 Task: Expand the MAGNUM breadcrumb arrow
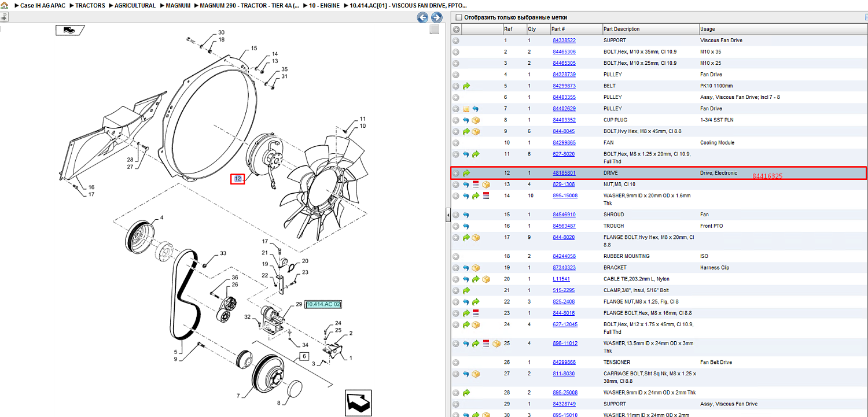(x=161, y=5)
